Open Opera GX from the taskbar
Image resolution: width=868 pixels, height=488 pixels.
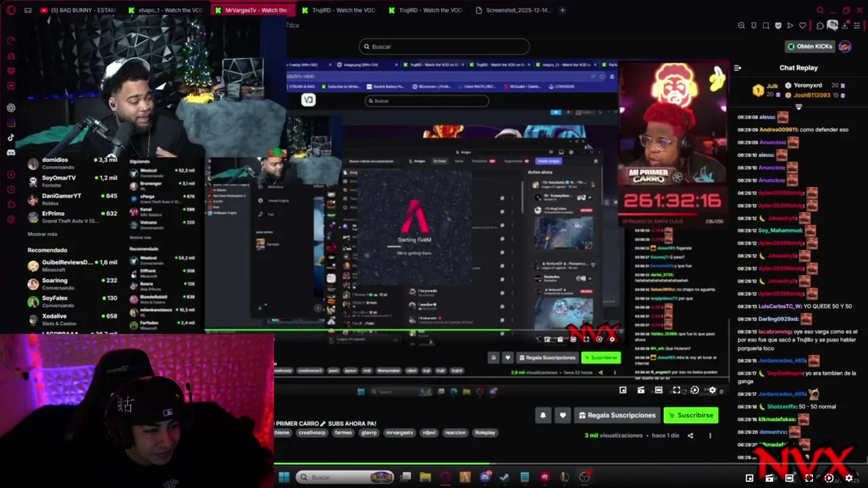[445, 477]
